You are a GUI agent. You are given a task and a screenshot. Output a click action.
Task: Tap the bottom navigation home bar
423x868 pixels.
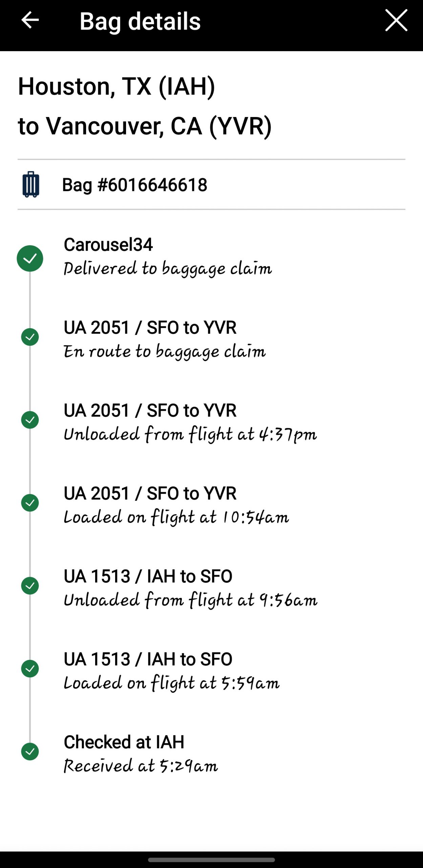coord(211,860)
